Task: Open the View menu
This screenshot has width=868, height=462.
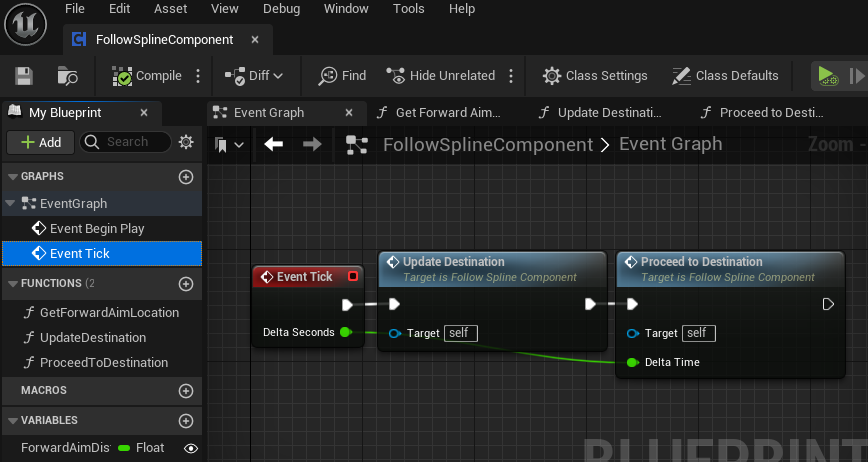Action: click(225, 9)
